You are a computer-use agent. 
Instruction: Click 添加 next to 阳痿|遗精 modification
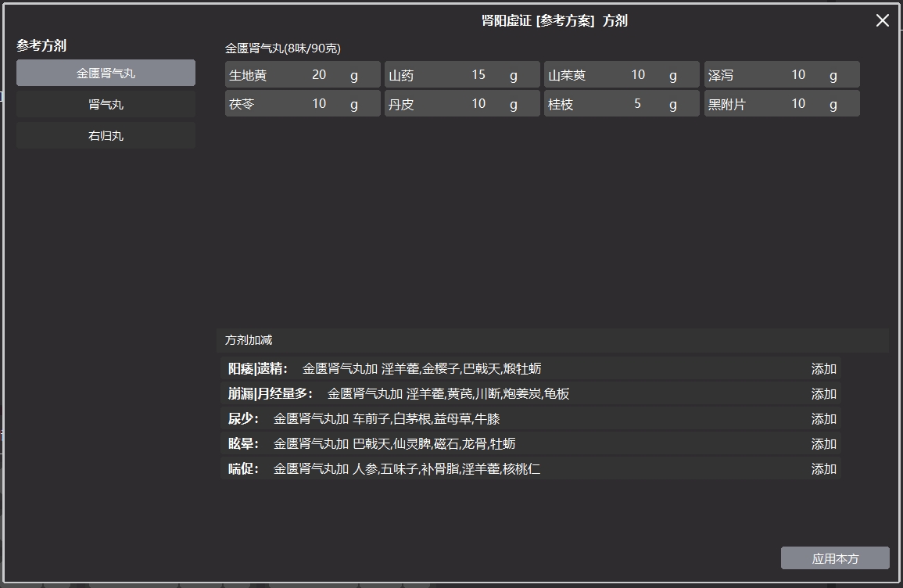[823, 369]
